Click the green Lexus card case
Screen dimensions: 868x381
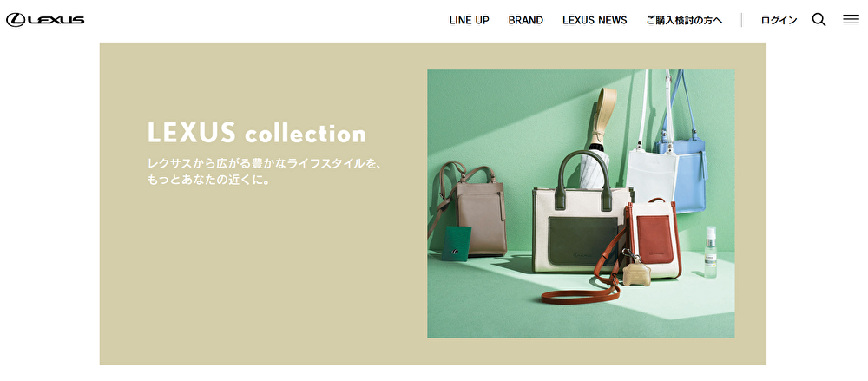click(x=457, y=243)
